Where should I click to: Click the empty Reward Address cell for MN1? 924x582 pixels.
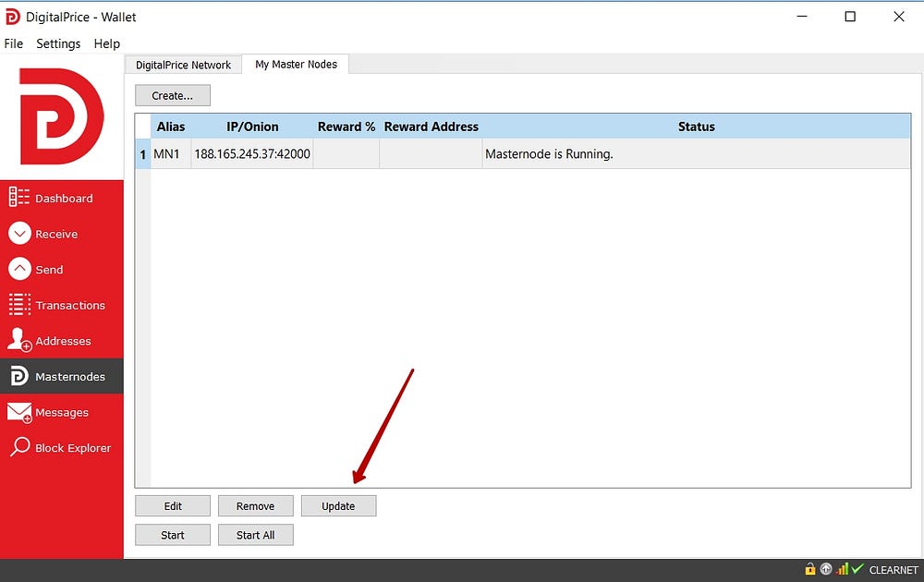pyautogui.click(x=431, y=154)
